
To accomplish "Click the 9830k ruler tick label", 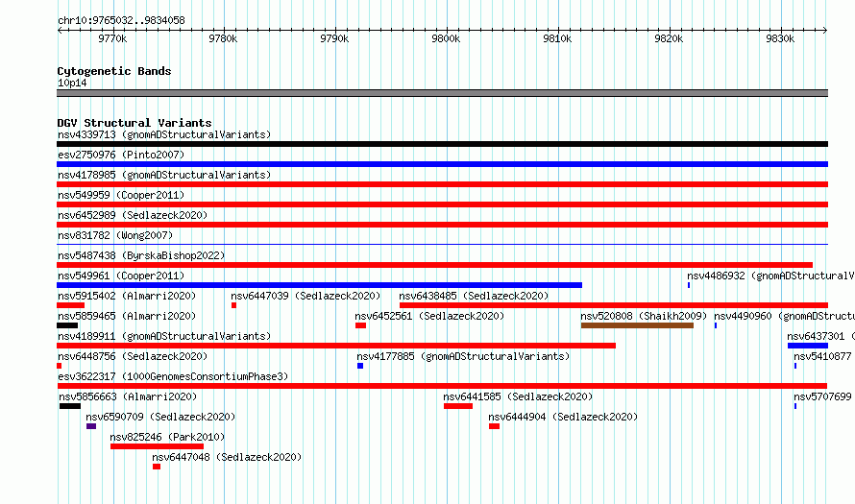I will [780, 38].
